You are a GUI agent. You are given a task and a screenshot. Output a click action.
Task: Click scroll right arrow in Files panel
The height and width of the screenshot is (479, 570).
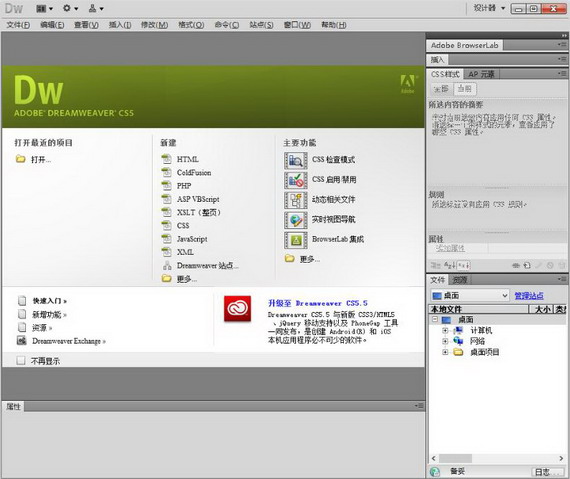[x=561, y=458]
